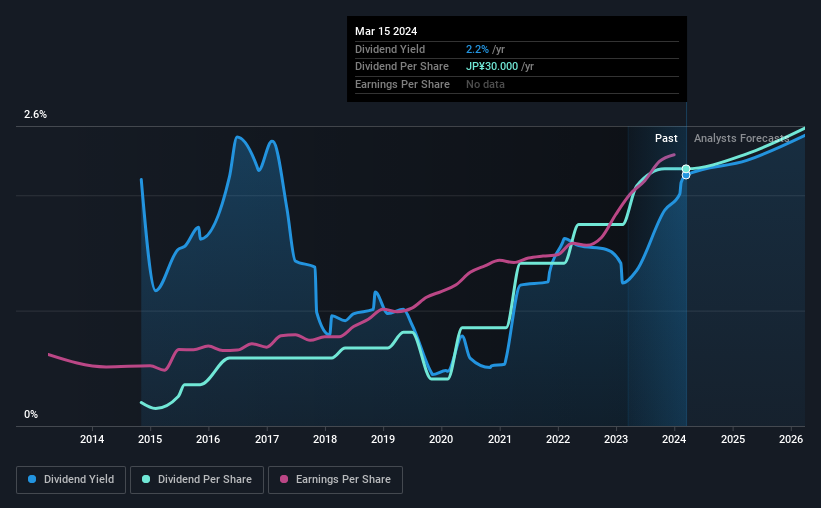The width and height of the screenshot is (821, 508).
Task: Click the 'Dividend Yield' row label in tooltip
Action: 390,49
